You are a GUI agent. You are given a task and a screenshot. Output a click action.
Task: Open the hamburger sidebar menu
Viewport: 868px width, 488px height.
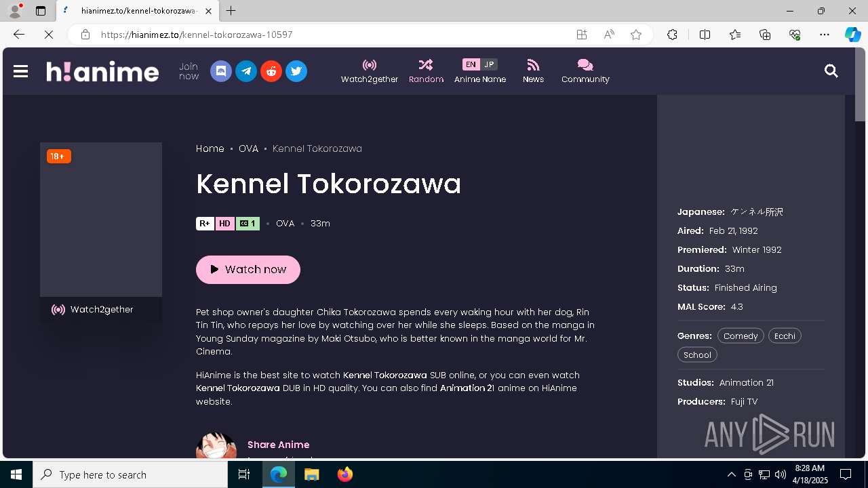(20, 71)
